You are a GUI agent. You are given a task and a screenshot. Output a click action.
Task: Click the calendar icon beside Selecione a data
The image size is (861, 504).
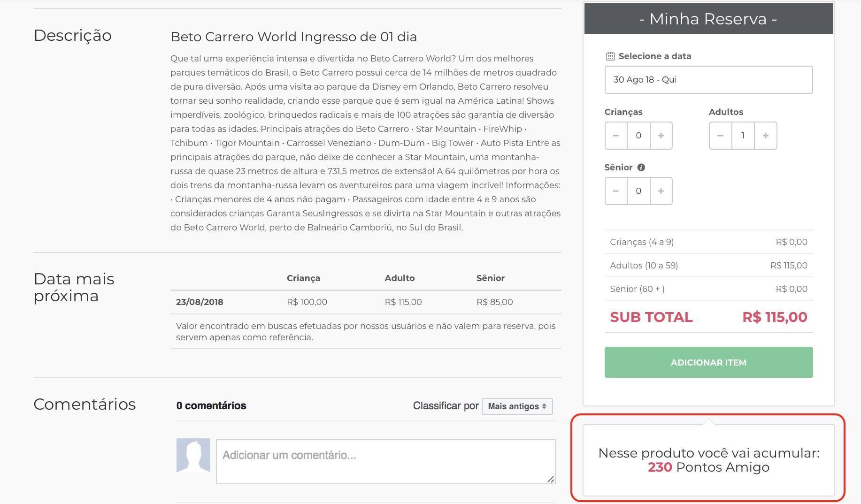(610, 56)
